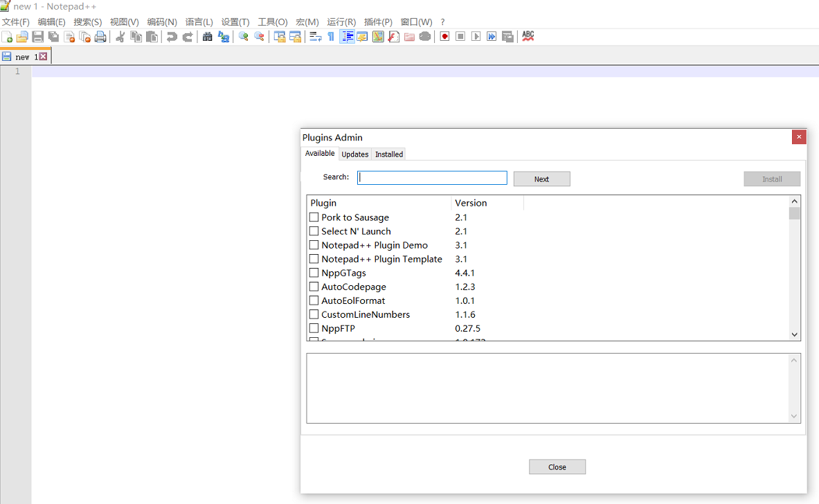Viewport: 819px width, 504px height.
Task: Close the current document via toolbar icon
Action: point(69,37)
